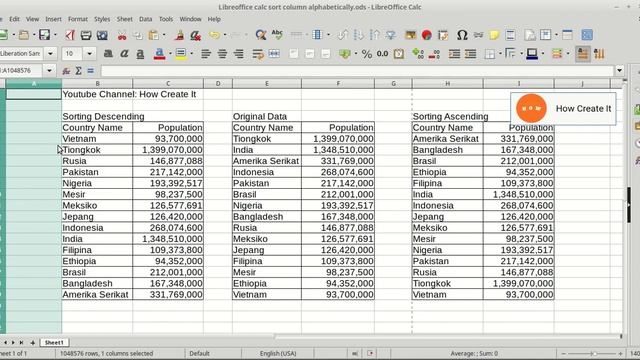The image size is (640, 360).
Task: Save the document with the Save icon
Action: (x=44, y=35)
